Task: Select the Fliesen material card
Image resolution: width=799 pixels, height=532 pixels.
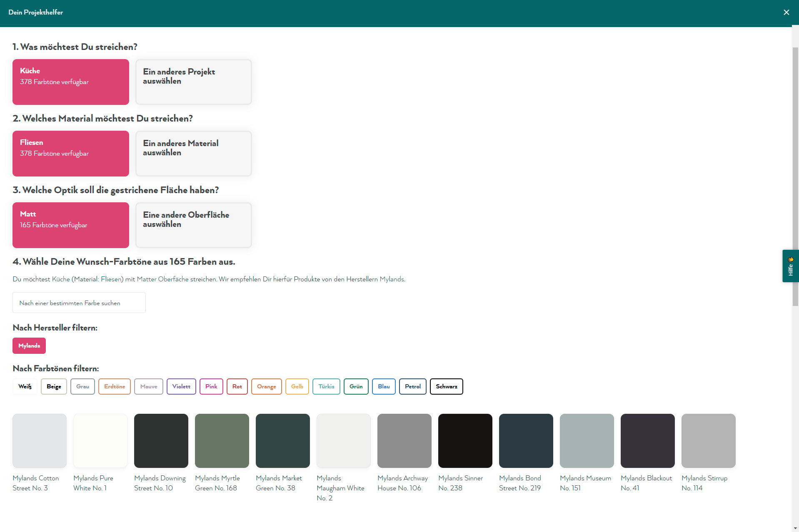Action: (71, 154)
